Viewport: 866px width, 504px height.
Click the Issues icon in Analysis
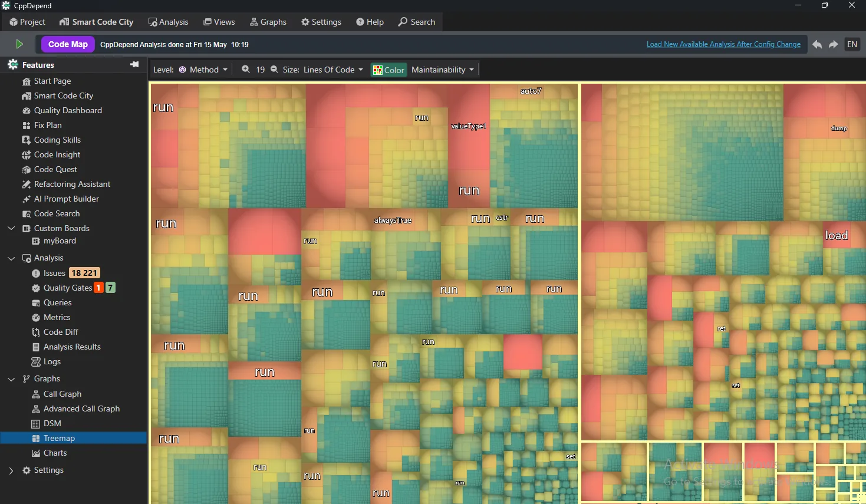click(35, 274)
